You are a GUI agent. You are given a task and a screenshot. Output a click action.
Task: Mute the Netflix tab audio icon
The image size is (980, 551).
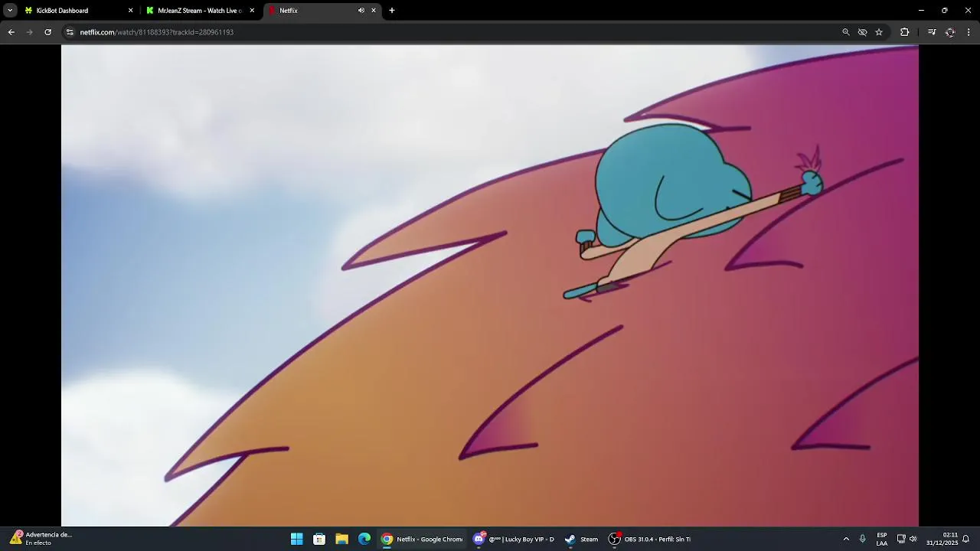(x=361, y=11)
